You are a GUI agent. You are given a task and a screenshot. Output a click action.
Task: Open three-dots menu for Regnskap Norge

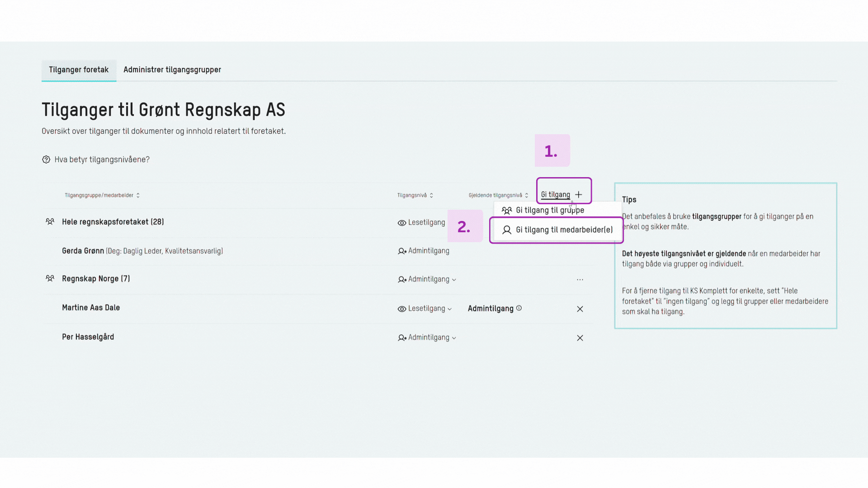(580, 280)
